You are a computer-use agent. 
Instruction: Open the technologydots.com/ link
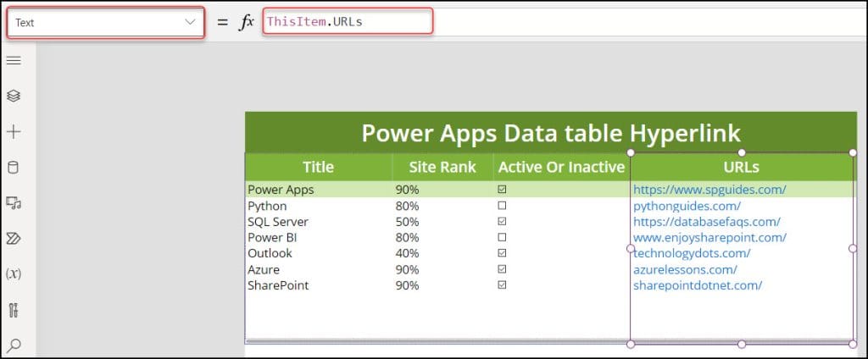click(x=692, y=253)
